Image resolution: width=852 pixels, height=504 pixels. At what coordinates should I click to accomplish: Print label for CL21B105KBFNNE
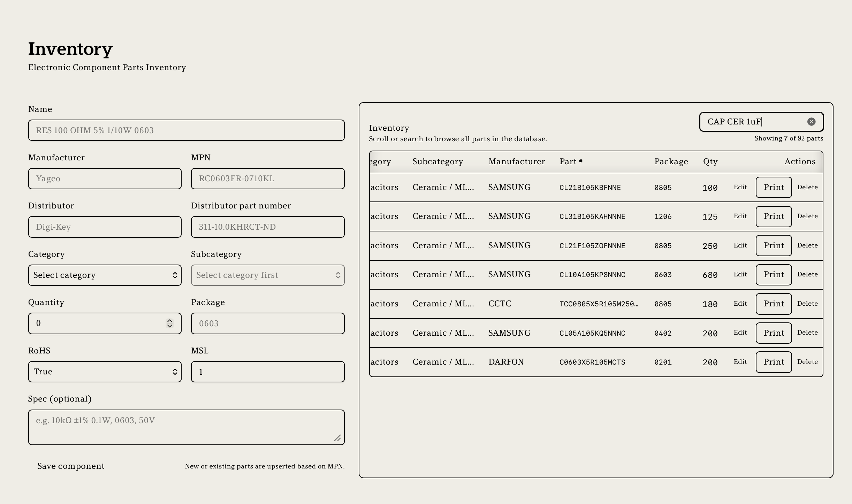[x=774, y=187]
